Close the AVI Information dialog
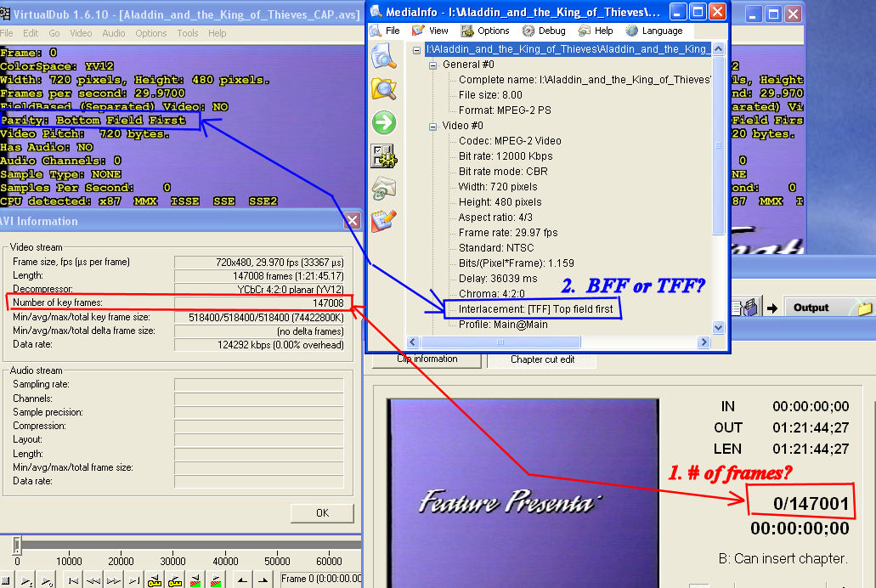This screenshot has width=876, height=588. 353,221
